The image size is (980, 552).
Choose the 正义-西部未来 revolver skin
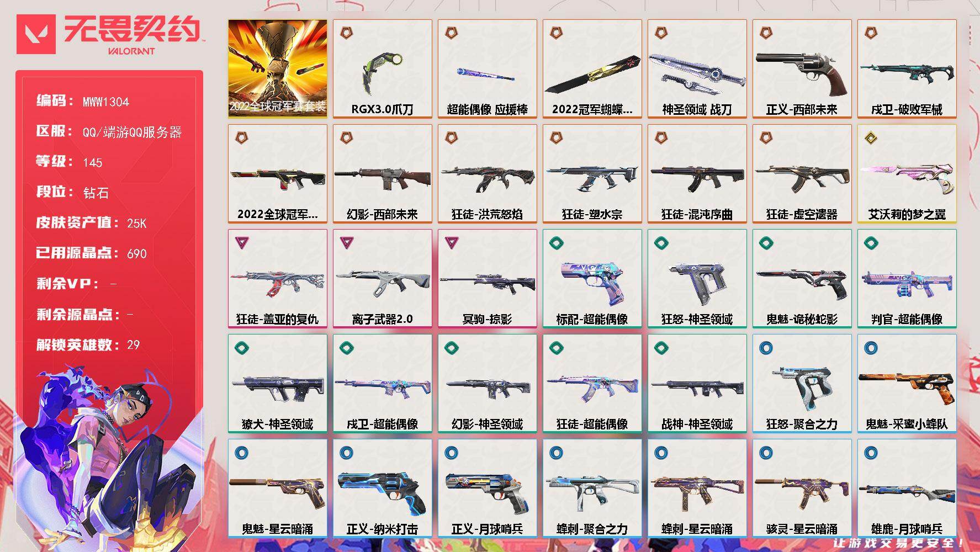click(802, 69)
